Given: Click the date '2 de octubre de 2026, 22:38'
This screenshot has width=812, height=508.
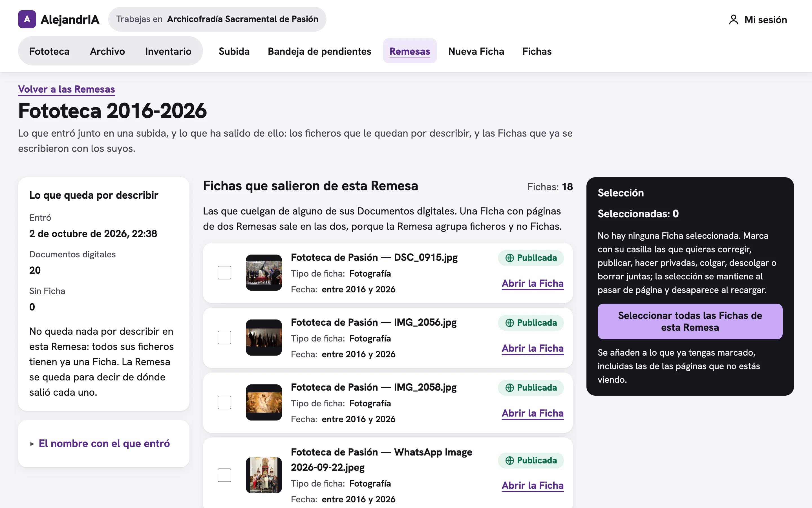Looking at the screenshot, I should coord(93,233).
